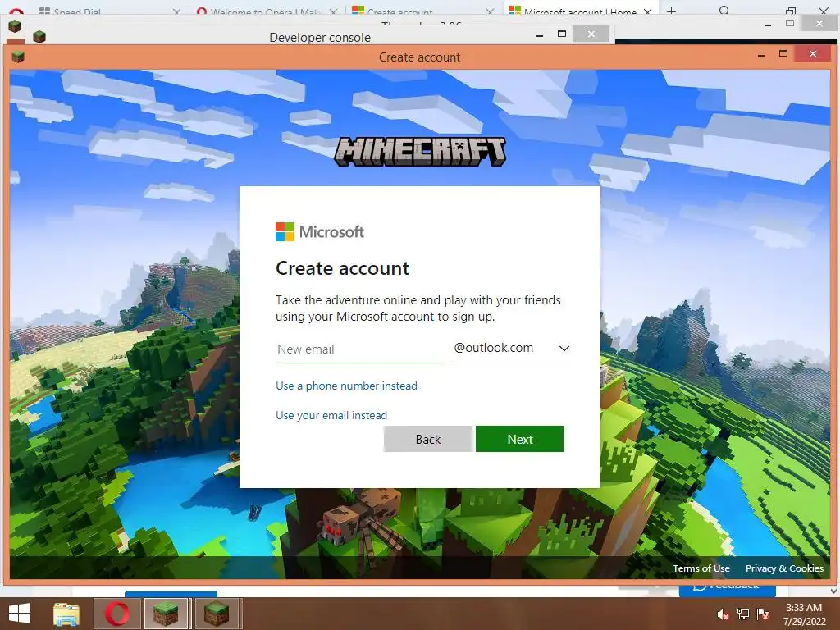This screenshot has height=630, width=840.
Task: Open File Explorer from the taskbar
Action: (x=66, y=614)
